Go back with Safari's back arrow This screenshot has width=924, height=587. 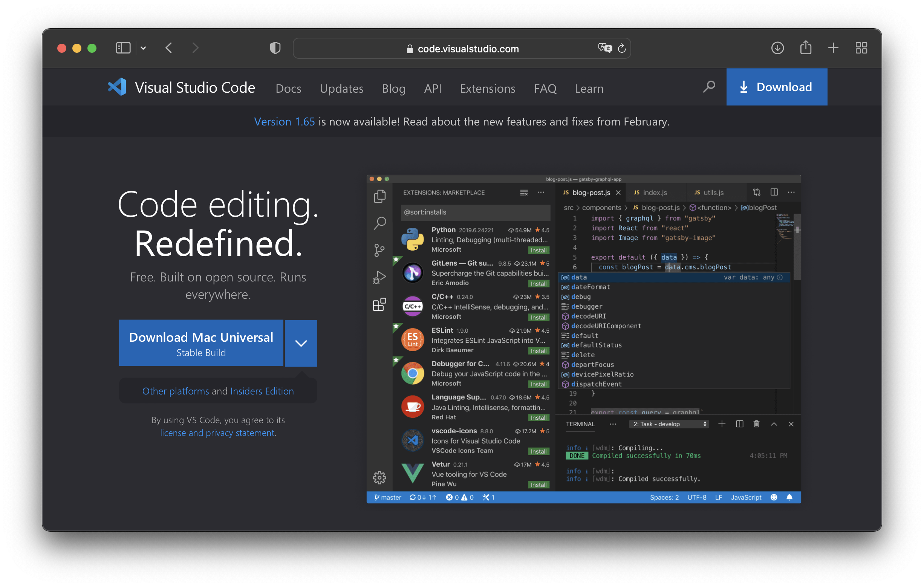(x=168, y=48)
